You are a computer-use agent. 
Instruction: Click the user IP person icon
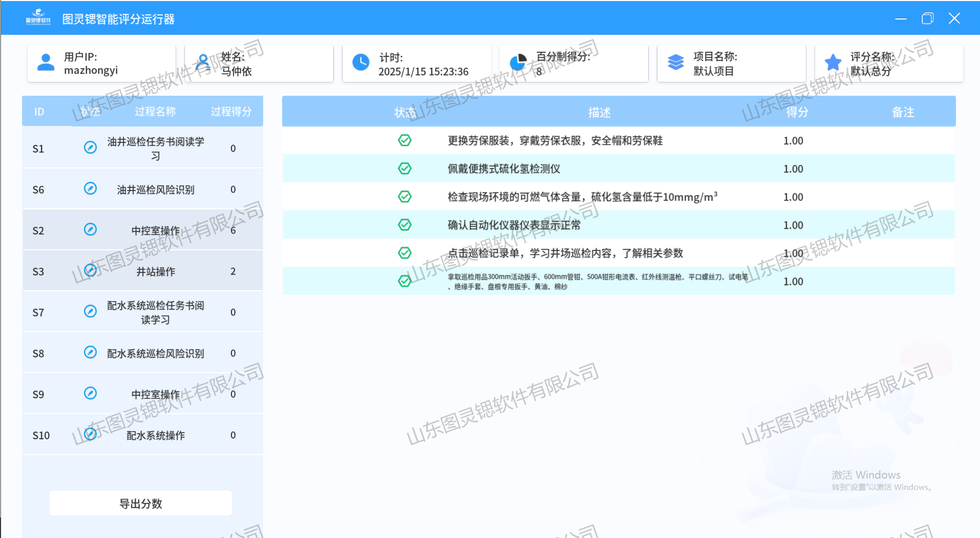pos(46,62)
